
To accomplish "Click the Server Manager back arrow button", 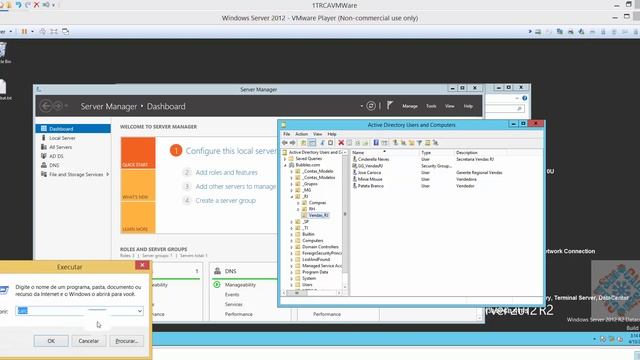I will pyautogui.click(x=46, y=106).
